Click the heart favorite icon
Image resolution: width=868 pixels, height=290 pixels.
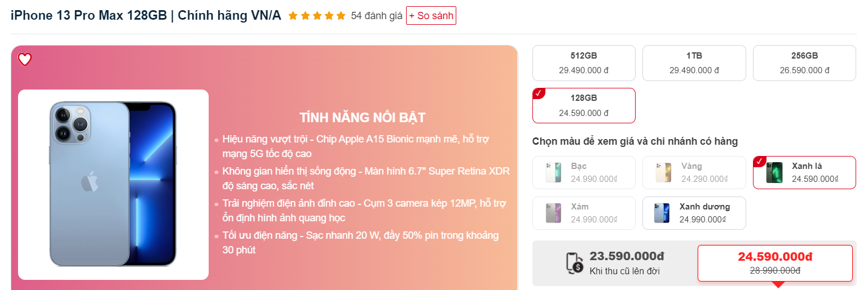[25, 59]
